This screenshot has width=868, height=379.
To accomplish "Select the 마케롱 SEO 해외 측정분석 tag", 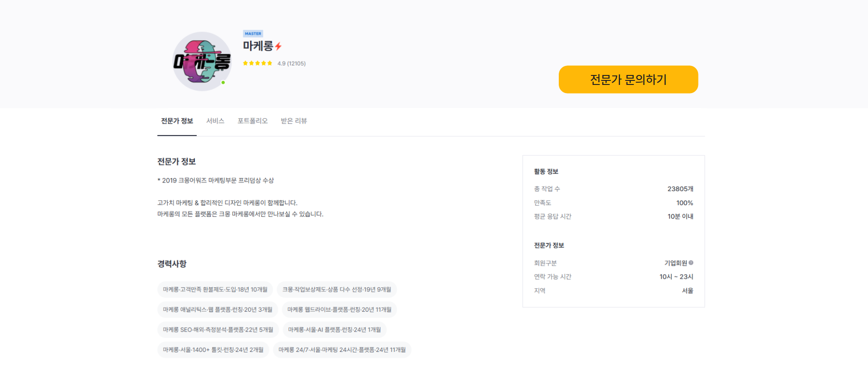I will pos(218,330).
